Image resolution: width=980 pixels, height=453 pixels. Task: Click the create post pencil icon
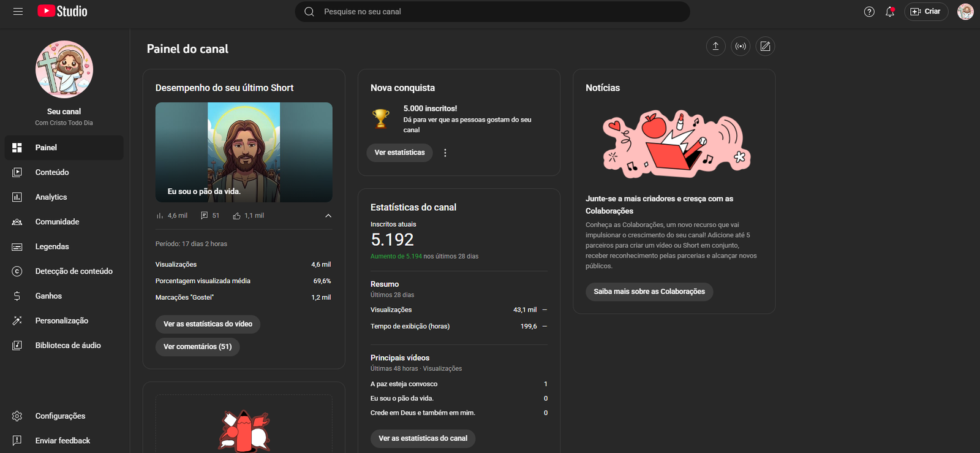coord(765,47)
